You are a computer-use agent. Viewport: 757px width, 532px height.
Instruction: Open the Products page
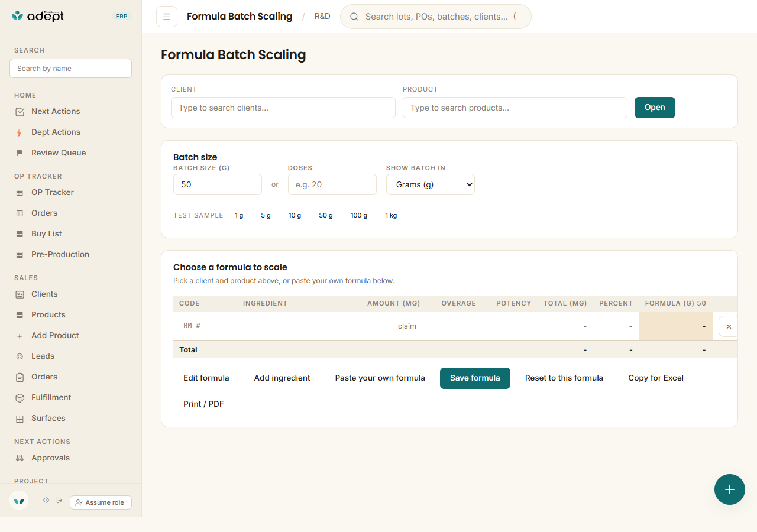48,315
